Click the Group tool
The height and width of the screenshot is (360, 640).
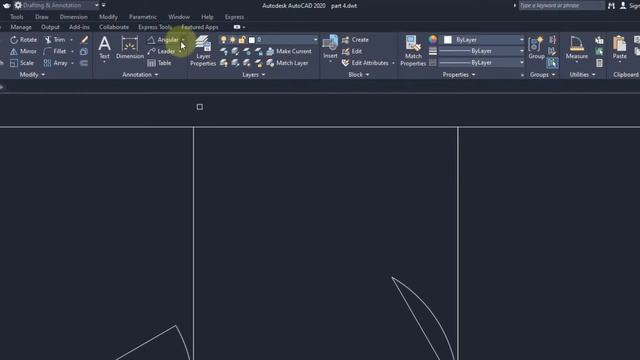[x=536, y=48]
